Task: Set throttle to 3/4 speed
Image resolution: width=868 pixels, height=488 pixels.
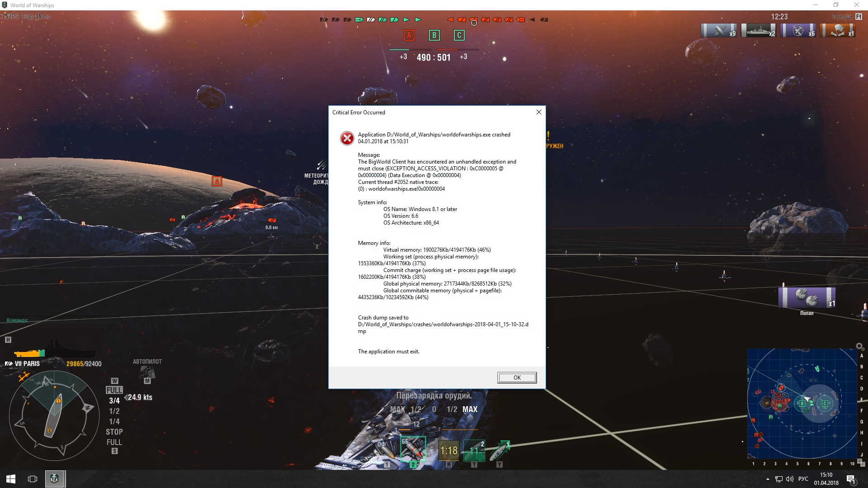Action: [x=114, y=401]
